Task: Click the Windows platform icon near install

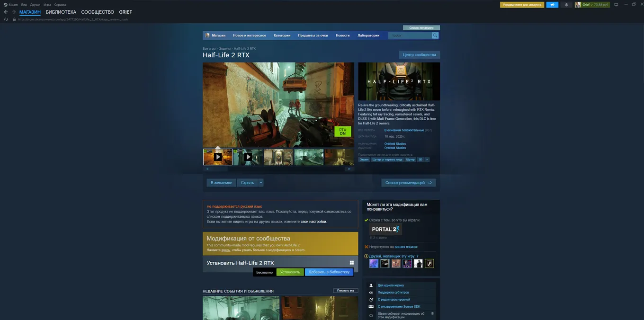Action: pos(352,263)
